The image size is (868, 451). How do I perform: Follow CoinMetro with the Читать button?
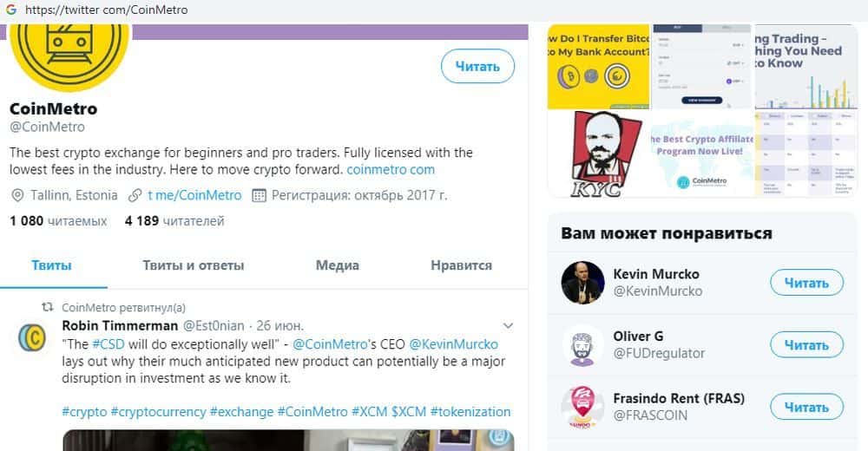477,66
